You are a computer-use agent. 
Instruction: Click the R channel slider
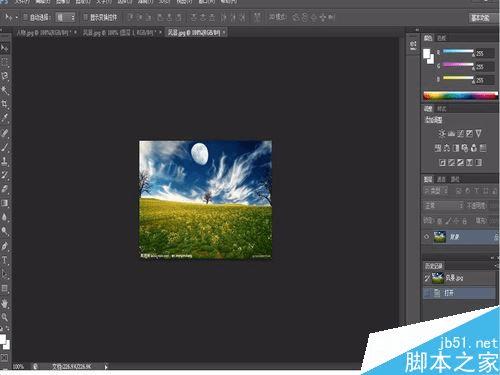pyautogui.click(x=458, y=51)
